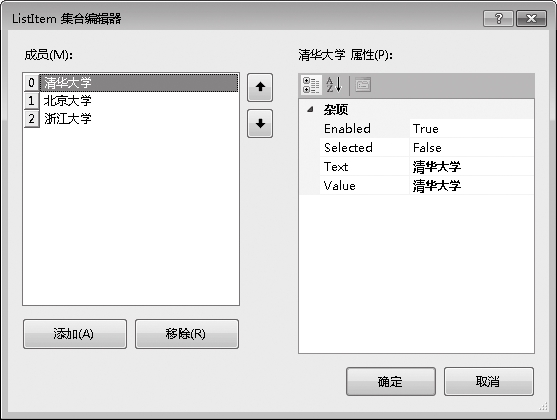Screen dimensions: 557x420
Task: Select member 北京大学 in the list
Action: click(x=139, y=101)
